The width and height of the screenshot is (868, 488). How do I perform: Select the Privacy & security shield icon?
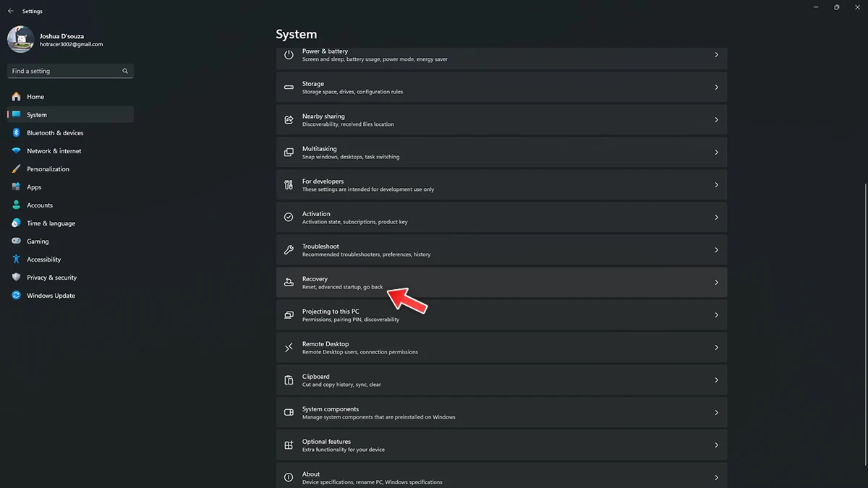tap(16, 277)
